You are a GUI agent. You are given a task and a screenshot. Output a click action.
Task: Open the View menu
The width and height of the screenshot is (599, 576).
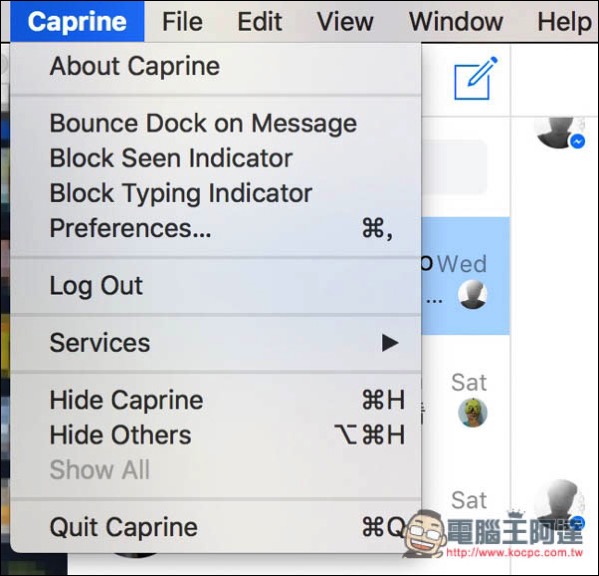(x=345, y=21)
